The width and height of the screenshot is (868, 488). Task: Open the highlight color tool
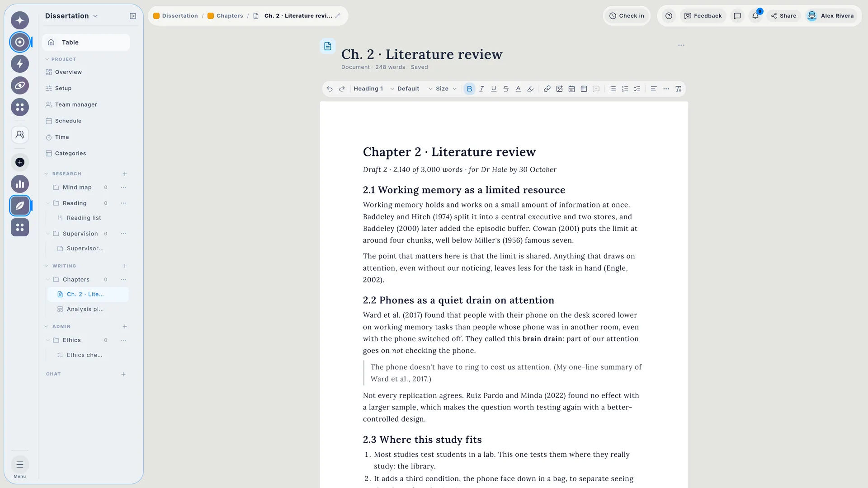530,89
